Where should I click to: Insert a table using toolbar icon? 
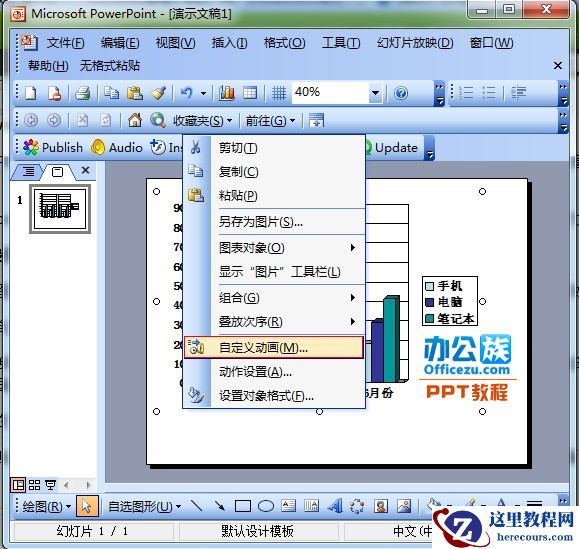pos(250,93)
